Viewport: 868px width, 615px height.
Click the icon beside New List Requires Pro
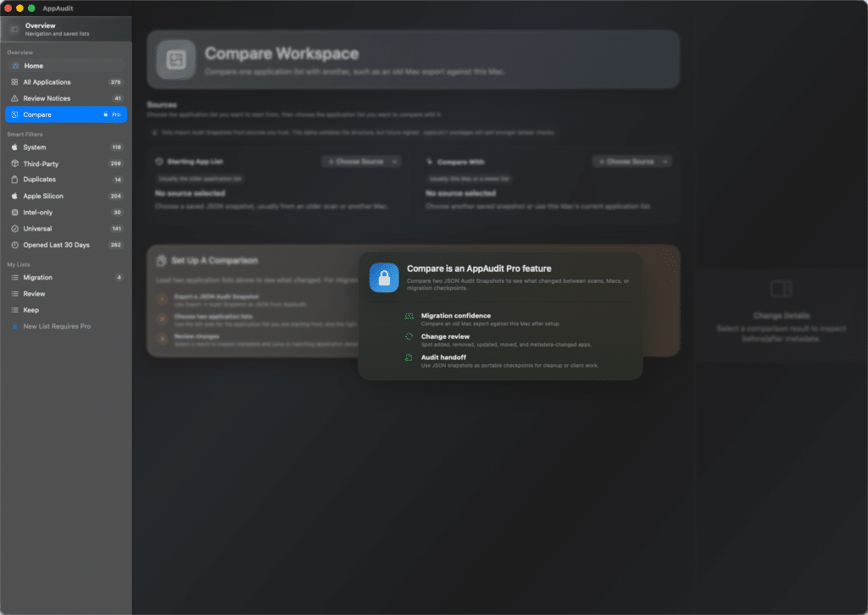pyautogui.click(x=15, y=326)
